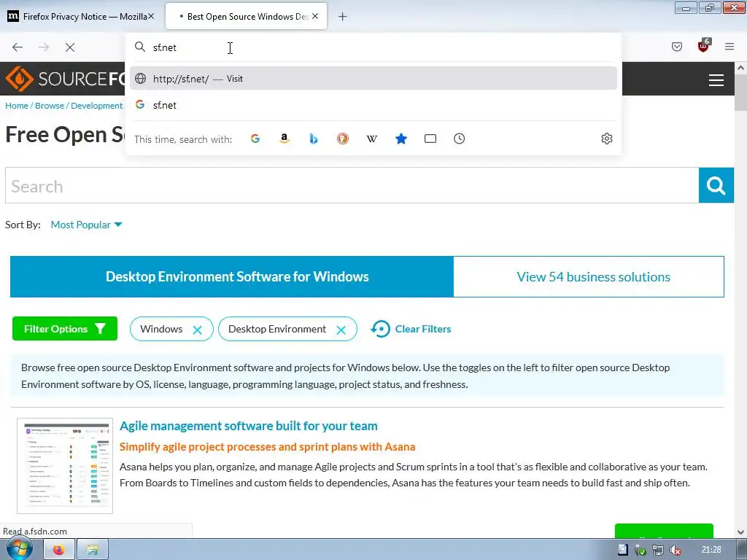Open the SourceForge site hamburger menu

716,80
